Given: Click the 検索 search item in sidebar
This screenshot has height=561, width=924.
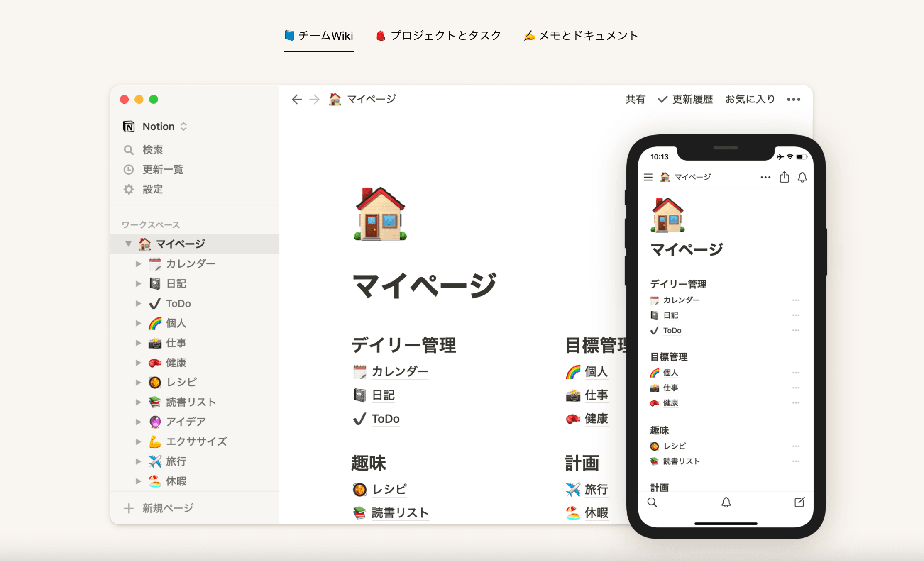Looking at the screenshot, I should (152, 150).
